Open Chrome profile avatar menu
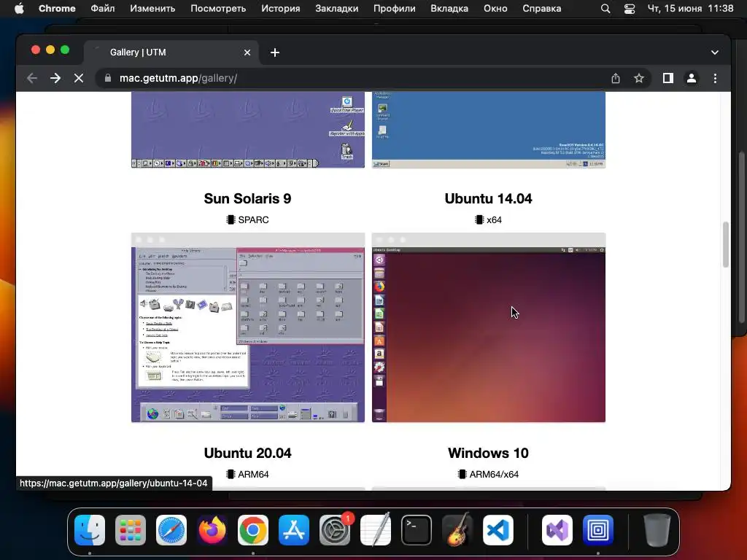Screen dimensions: 747x560 (x=692, y=78)
